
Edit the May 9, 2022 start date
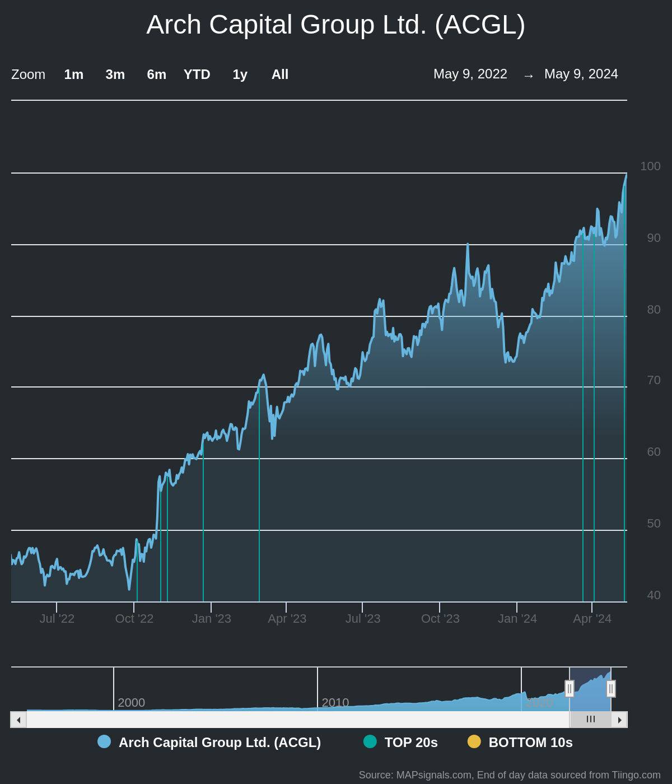tap(470, 74)
